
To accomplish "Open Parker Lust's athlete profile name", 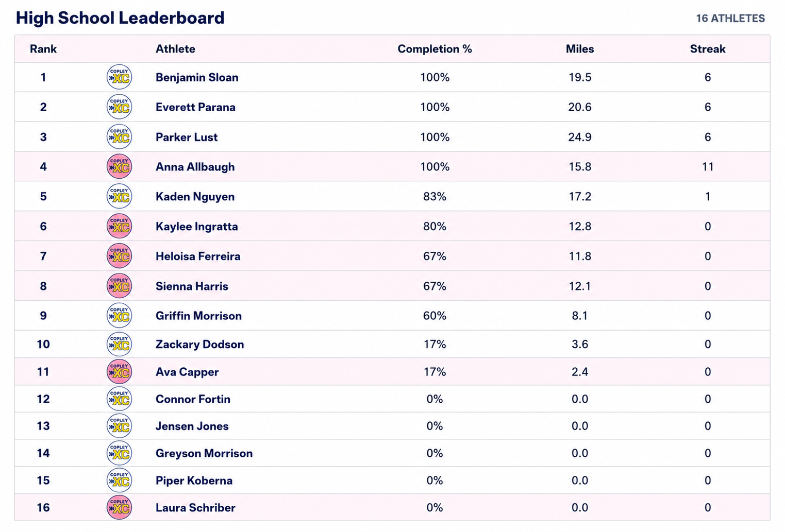I will (x=187, y=137).
